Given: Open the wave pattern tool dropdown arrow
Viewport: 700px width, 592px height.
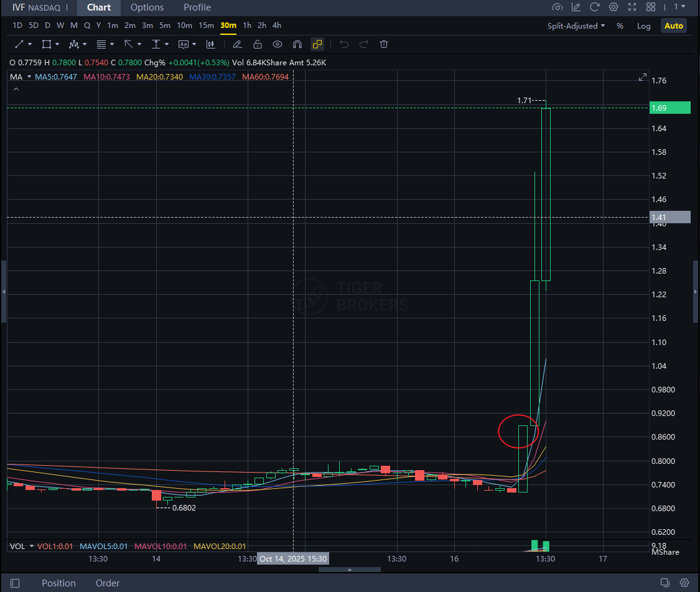Looking at the screenshot, I should [x=85, y=44].
